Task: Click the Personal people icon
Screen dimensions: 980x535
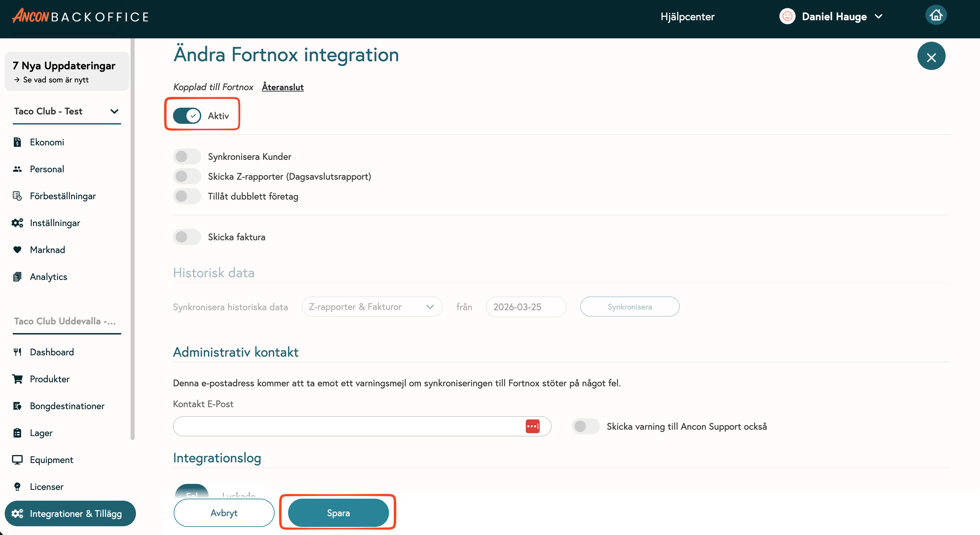Action: pos(17,169)
